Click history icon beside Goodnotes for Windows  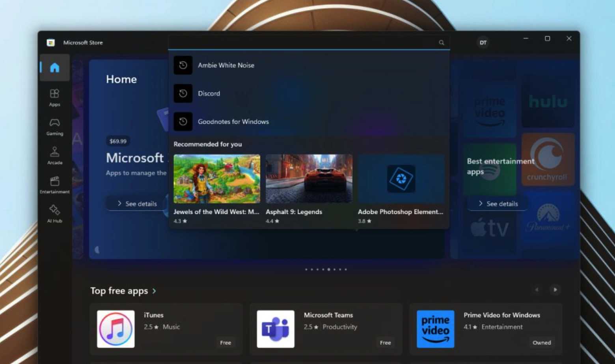pos(183,122)
